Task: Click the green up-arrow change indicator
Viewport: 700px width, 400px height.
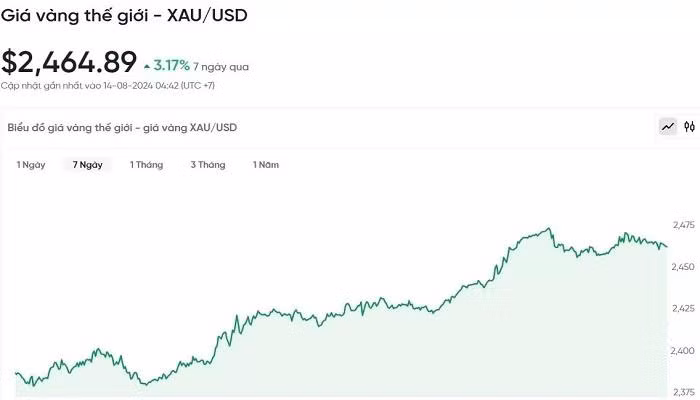Action: pyautogui.click(x=147, y=66)
